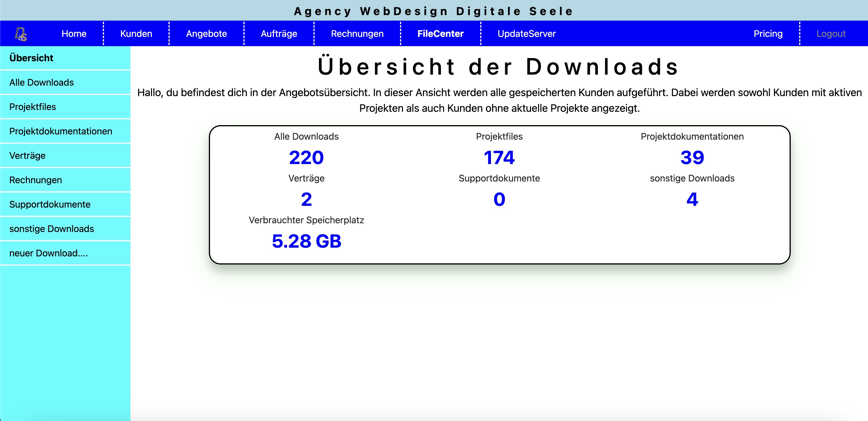View the Pricing page
This screenshot has width=868, height=421.
pos(767,33)
